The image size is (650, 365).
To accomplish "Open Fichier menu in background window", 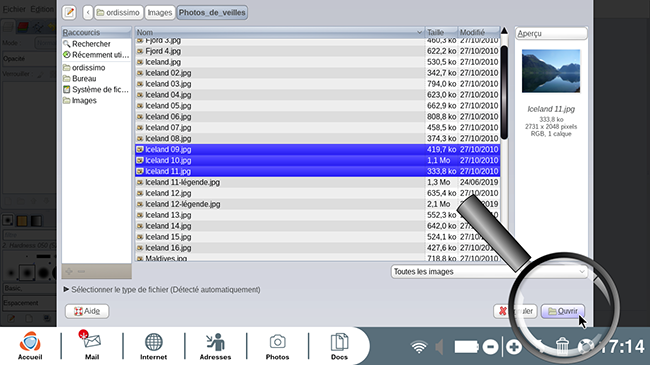I will (x=15, y=9).
